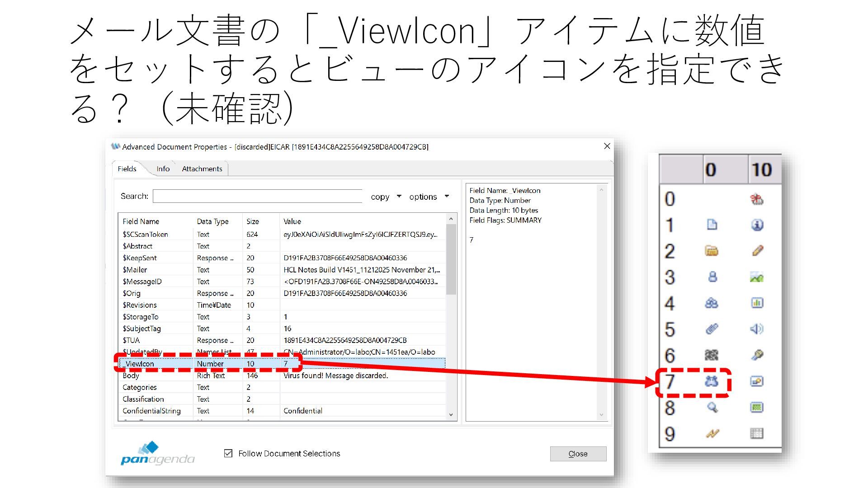Select the ConfidentialString field row
This screenshot has height=488, width=868.
[x=151, y=411]
